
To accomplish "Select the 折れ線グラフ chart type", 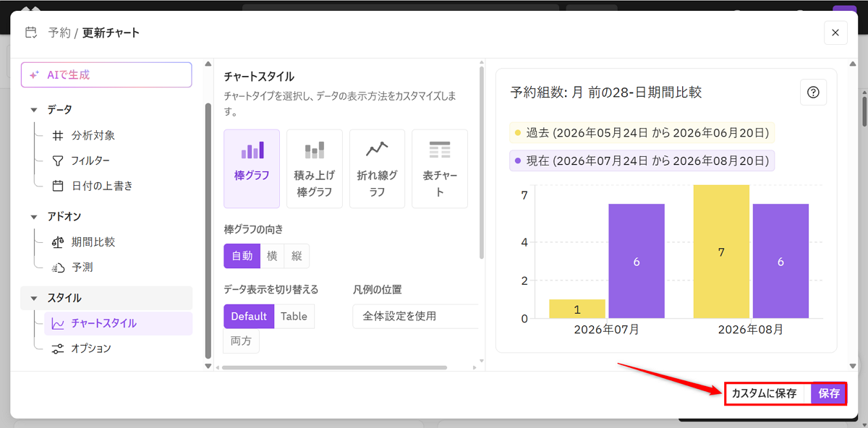I will [x=377, y=168].
